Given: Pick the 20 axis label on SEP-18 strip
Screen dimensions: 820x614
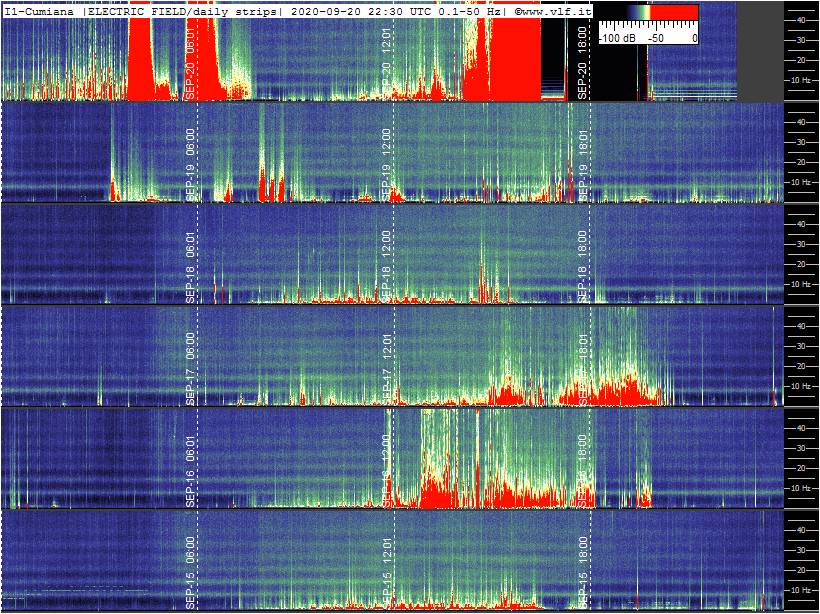Looking at the screenshot, I should tap(800, 264).
